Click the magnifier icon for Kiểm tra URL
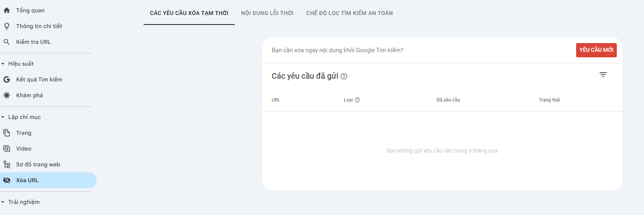Image resolution: width=644 pixels, height=215 pixels. 7,42
